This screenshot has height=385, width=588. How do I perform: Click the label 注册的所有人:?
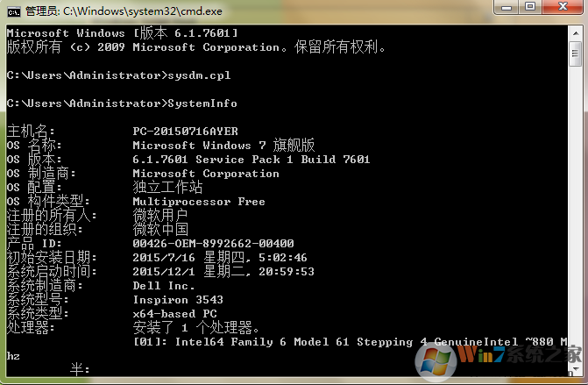click(x=52, y=215)
